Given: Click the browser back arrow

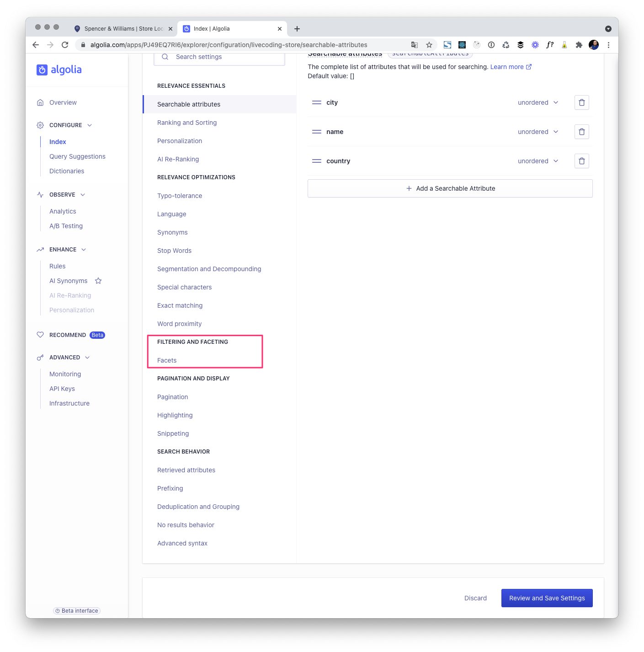Looking at the screenshot, I should tap(36, 45).
